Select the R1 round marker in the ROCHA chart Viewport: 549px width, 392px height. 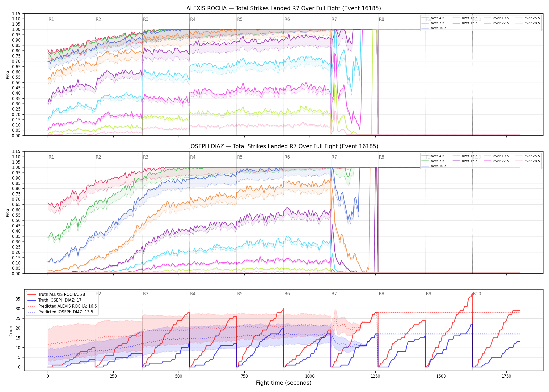(51, 19)
